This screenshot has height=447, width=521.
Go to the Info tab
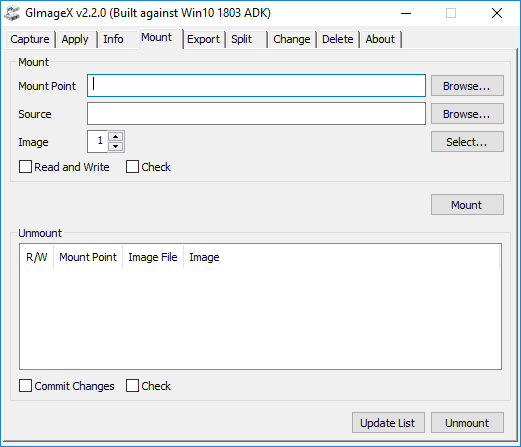pos(113,39)
